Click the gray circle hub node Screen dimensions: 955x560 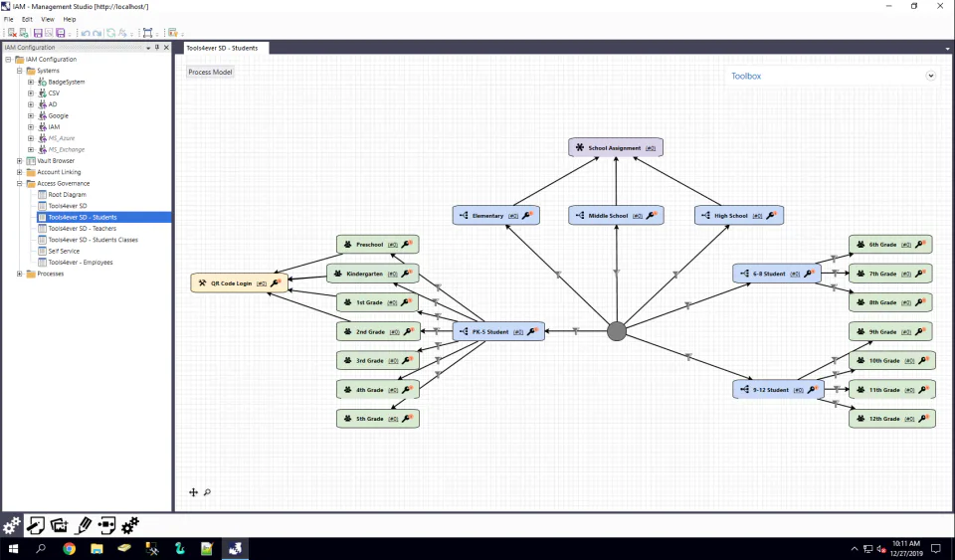point(617,331)
